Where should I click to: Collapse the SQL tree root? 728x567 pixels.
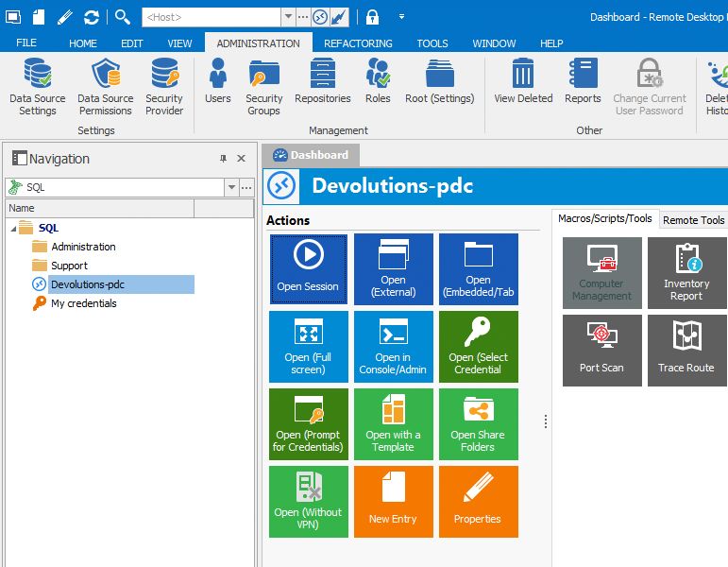13,228
